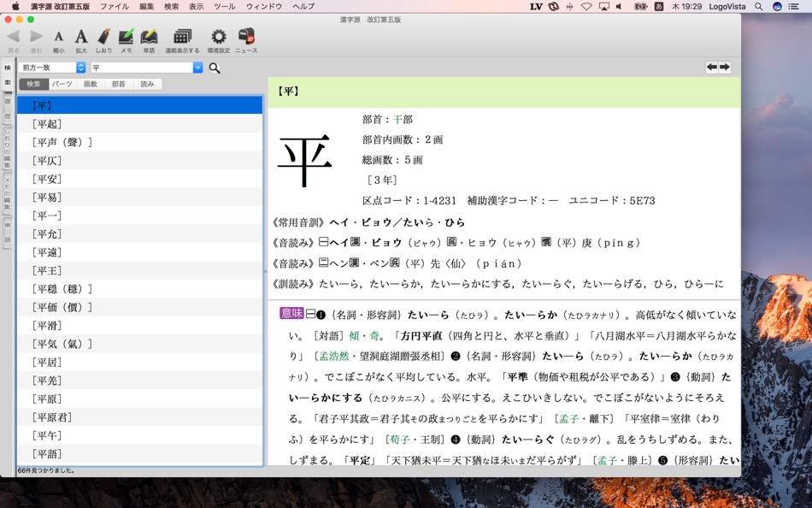The image size is (812, 508).
Task: Select the ［平遠］ result row
Action: tap(140, 252)
